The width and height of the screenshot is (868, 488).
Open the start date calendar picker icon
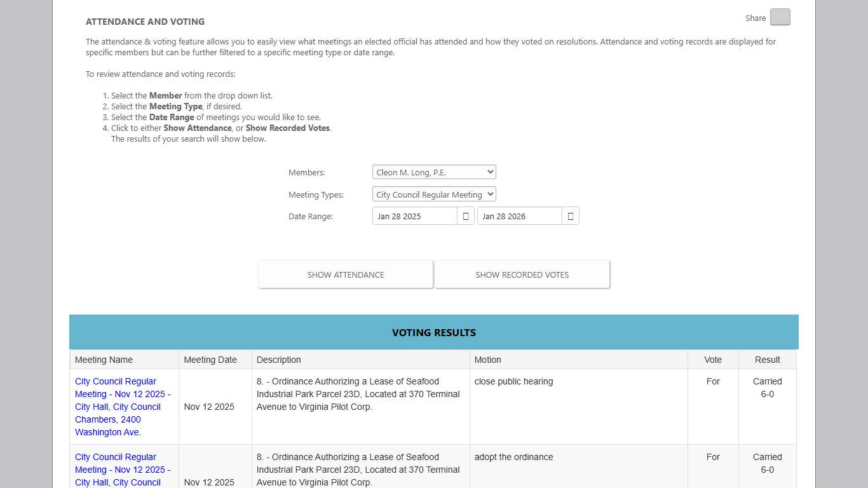466,217
